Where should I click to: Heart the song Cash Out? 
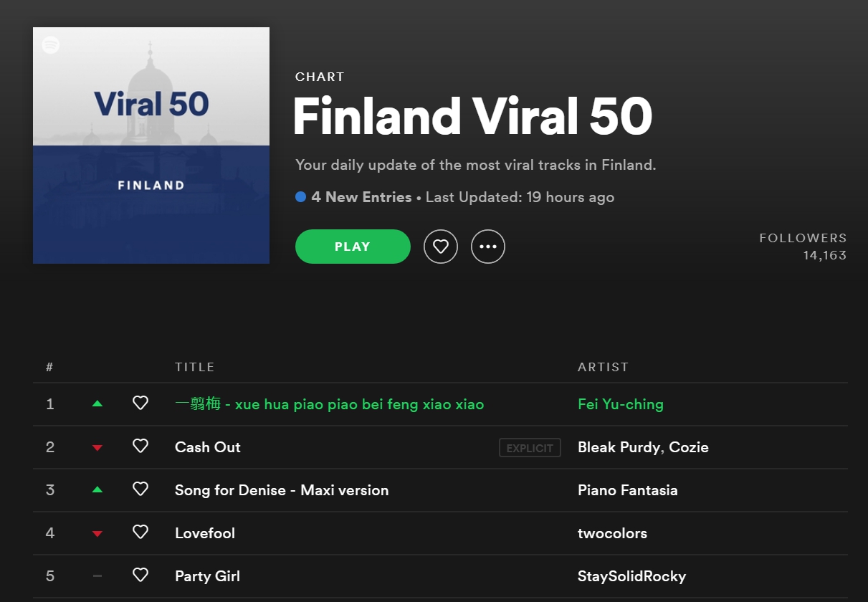[140, 446]
